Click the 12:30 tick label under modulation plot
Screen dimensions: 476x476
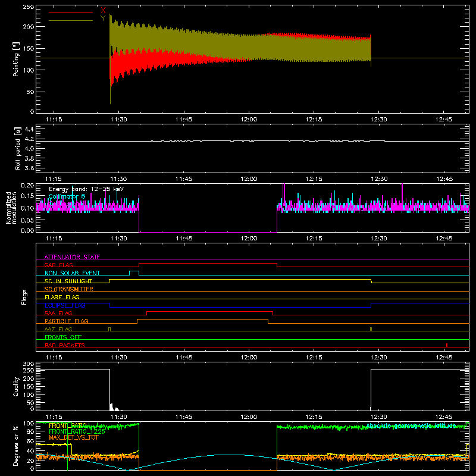click(379, 239)
